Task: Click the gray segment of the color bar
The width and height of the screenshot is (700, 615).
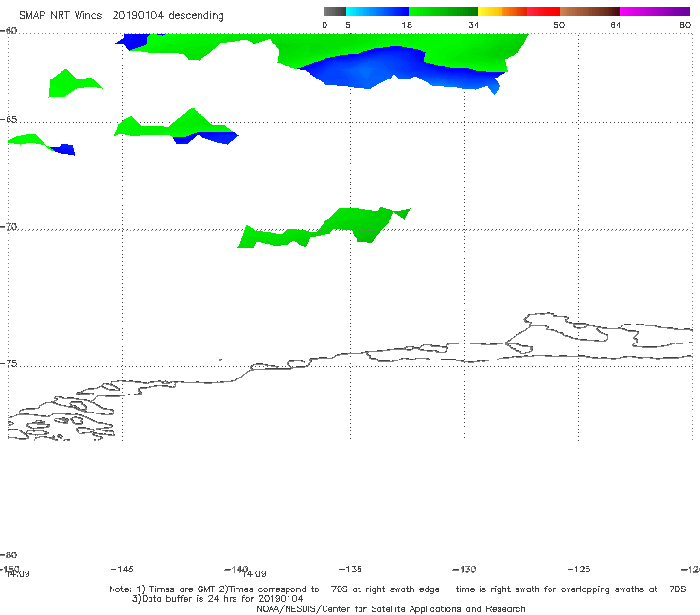Action: coord(334,11)
